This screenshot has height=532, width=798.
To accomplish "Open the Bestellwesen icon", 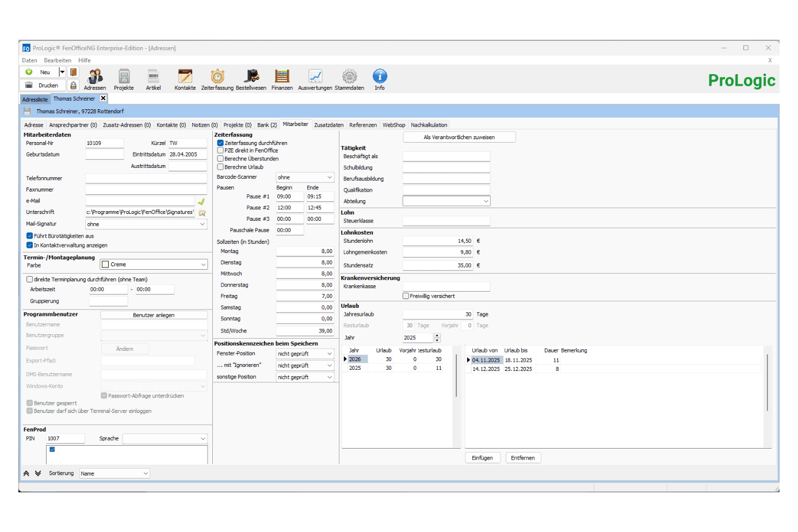I will click(251, 76).
